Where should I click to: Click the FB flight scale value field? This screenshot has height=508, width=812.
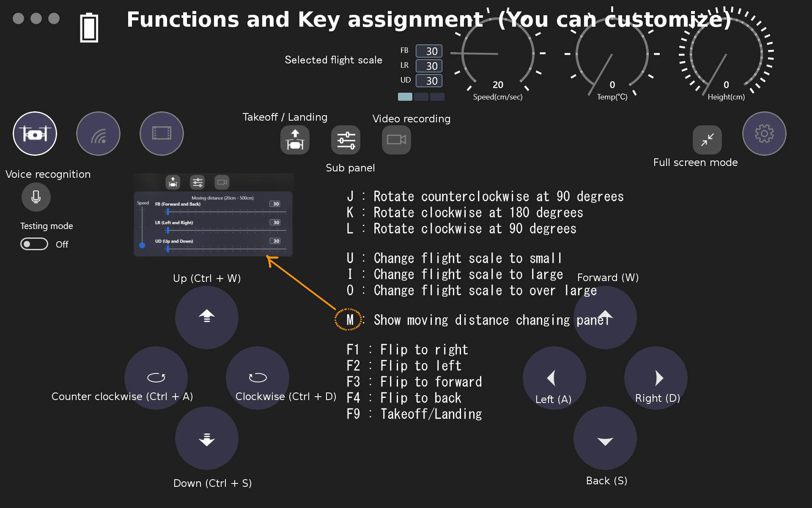[x=429, y=51]
